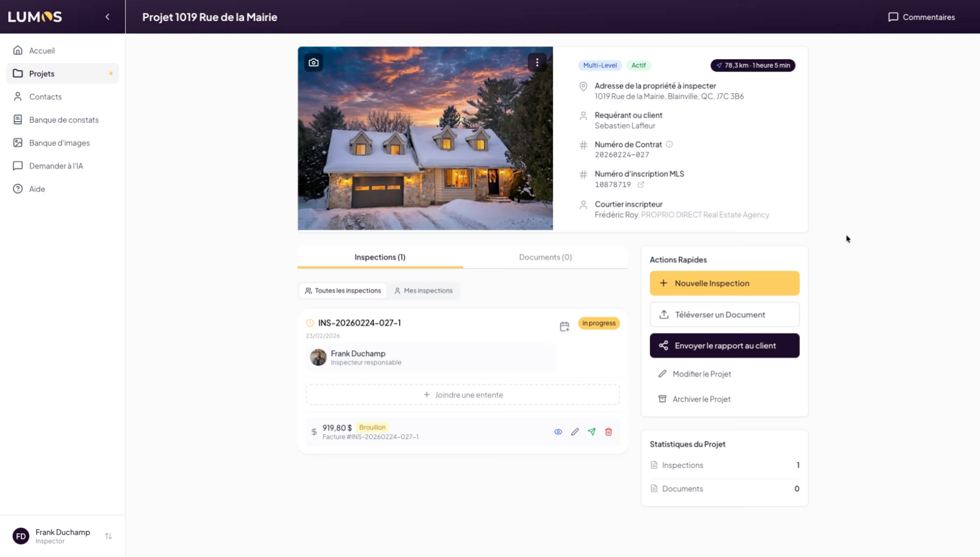Open Demander à l'IA

coord(62,166)
